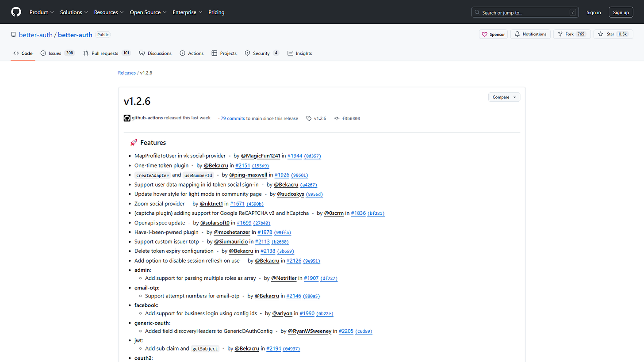The height and width of the screenshot is (362, 644).
Task: Click the magnifier icon in the search box
Action: 477,12
